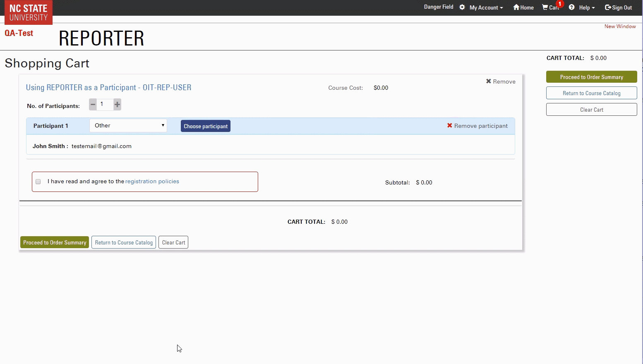Click the Subtotal $ 0.00 amount
Image resolution: width=643 pixels, height=364 pixels.
click(424, 182)
